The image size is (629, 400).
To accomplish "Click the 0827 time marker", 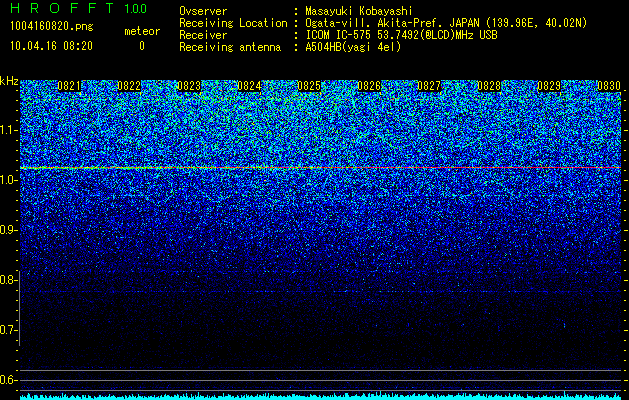I will point(429,86).
